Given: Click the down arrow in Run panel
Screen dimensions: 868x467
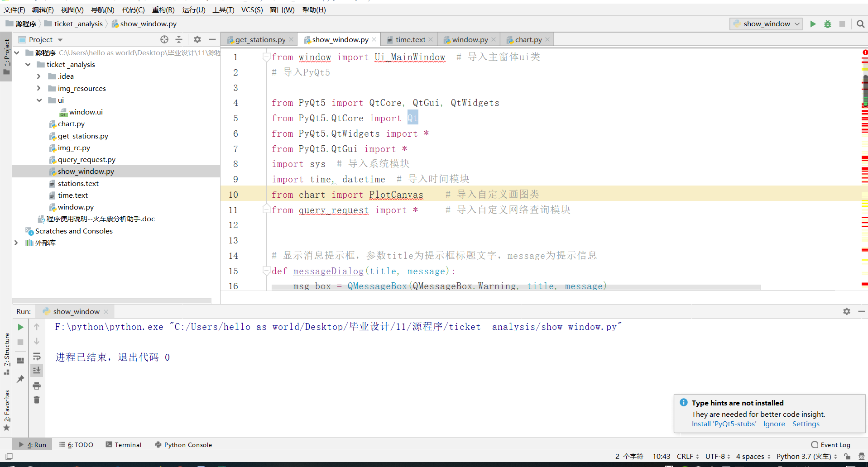Looking at the screenshot, I should coord(37,341).
